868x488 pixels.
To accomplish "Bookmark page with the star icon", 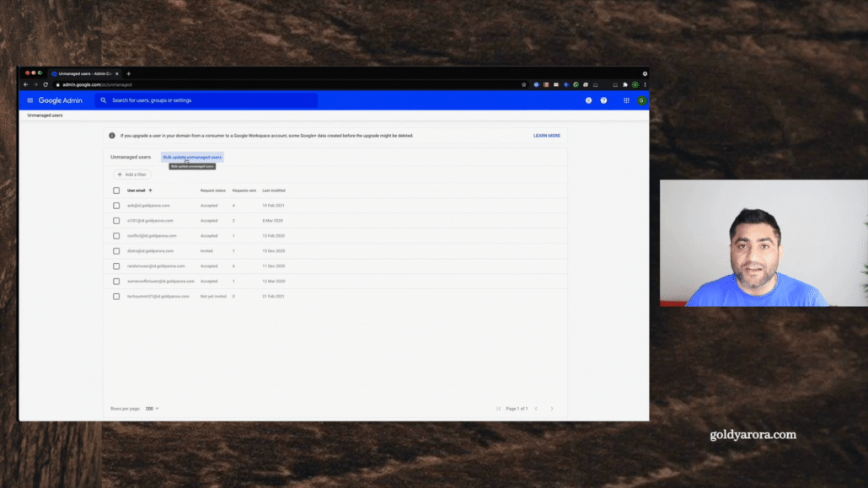I will pyautogui.click(x=523, y=85).
